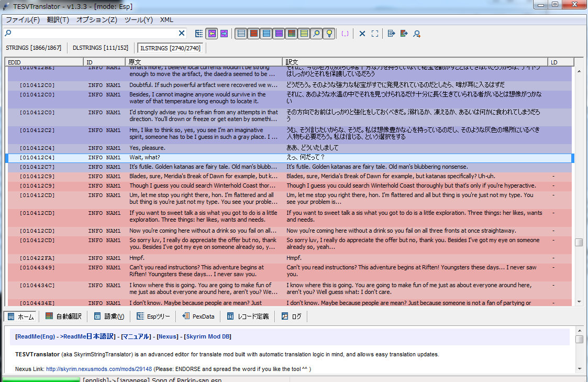This screenshot has height=382, width=588.
Task: Open the skyrim.nexusmods.com/mods/29148 URL
Action: point(99,369)
